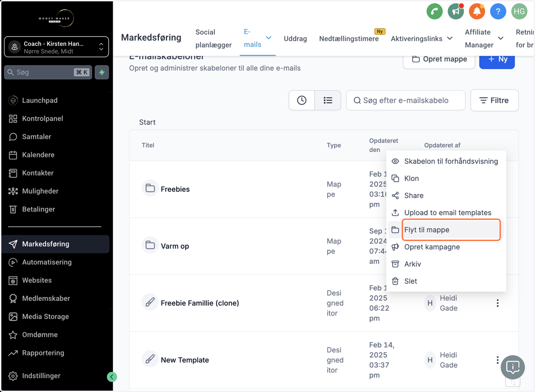This screenshot has height=392, width=535.
Task: Click the blue help question mark icon
Action: [498, 12]
